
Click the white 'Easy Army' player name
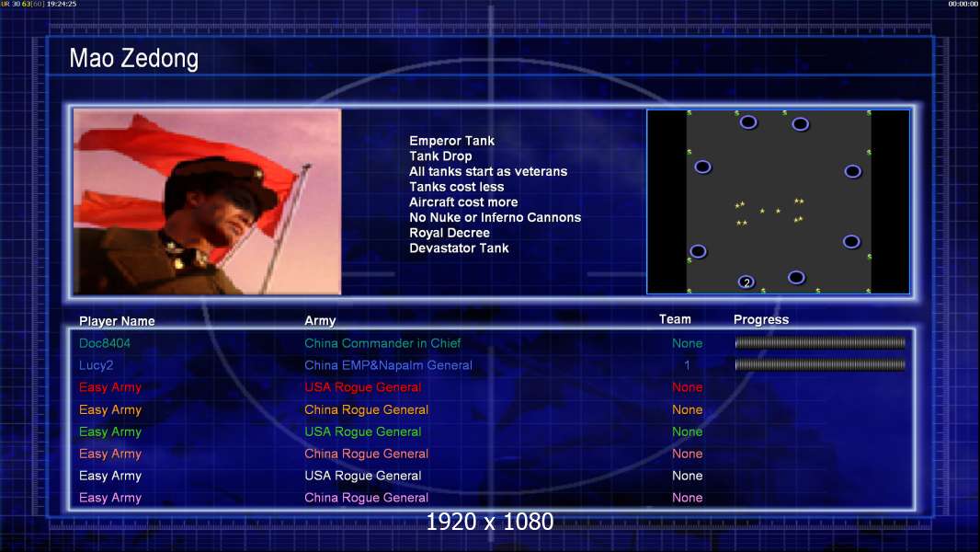110,476
